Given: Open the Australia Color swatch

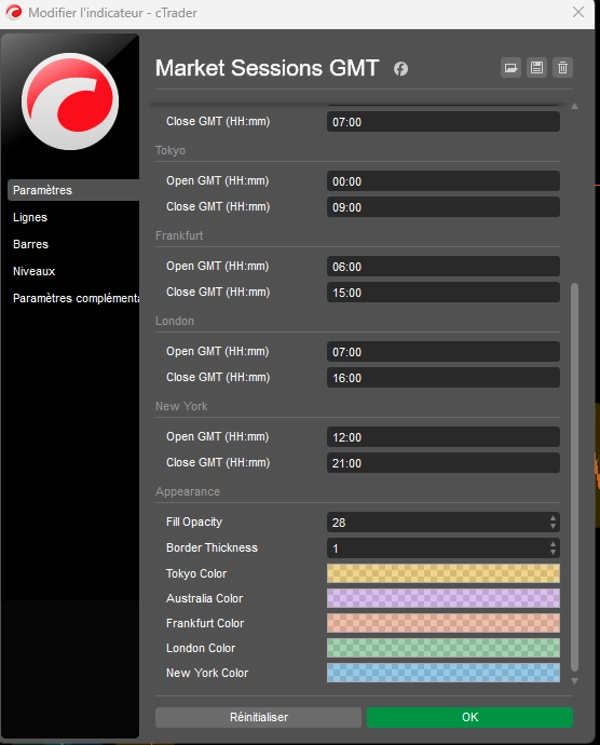Looking at the screenshot, I should coord(443,598).
